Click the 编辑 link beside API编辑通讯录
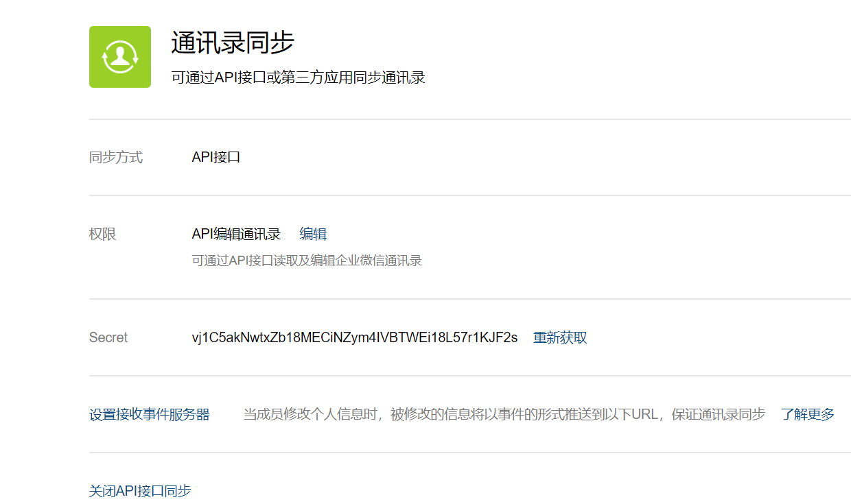The image size is (851, 504). [x=313, y=235]
